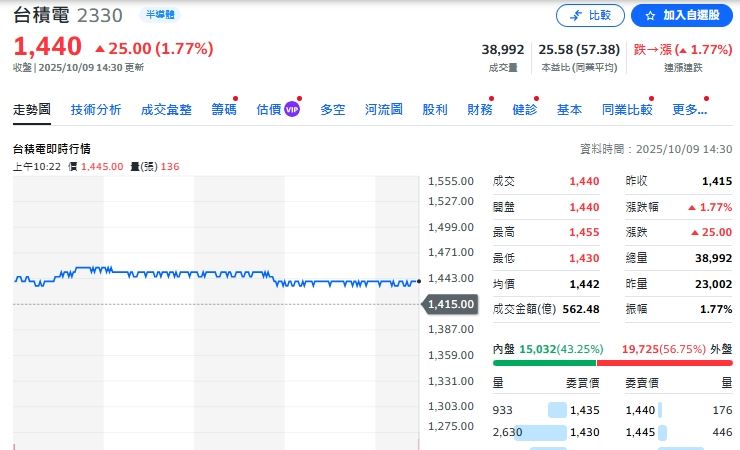Screen dimensions: 740x450
Task: Select the 財務 financials tab
Action: tap(480, 110)
